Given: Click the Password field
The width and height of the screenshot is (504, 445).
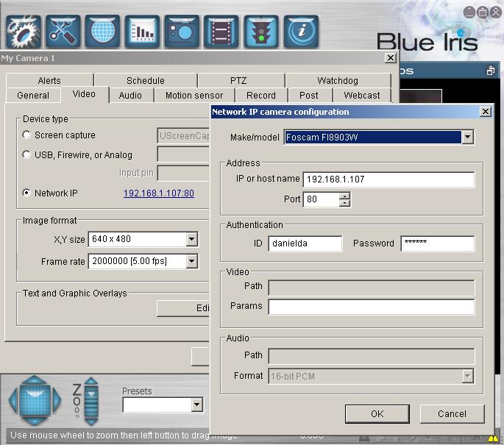Looking at the screenshot, I should tap(438, 243).
